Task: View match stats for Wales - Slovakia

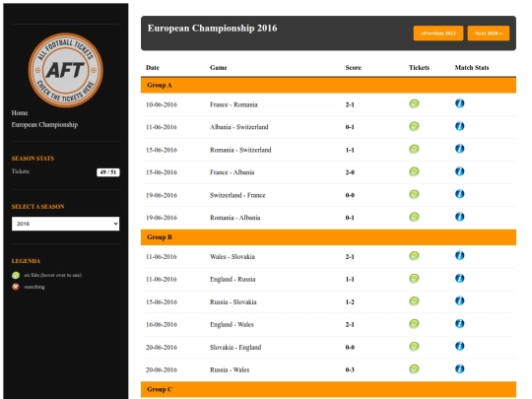Action: coord(460,255)
